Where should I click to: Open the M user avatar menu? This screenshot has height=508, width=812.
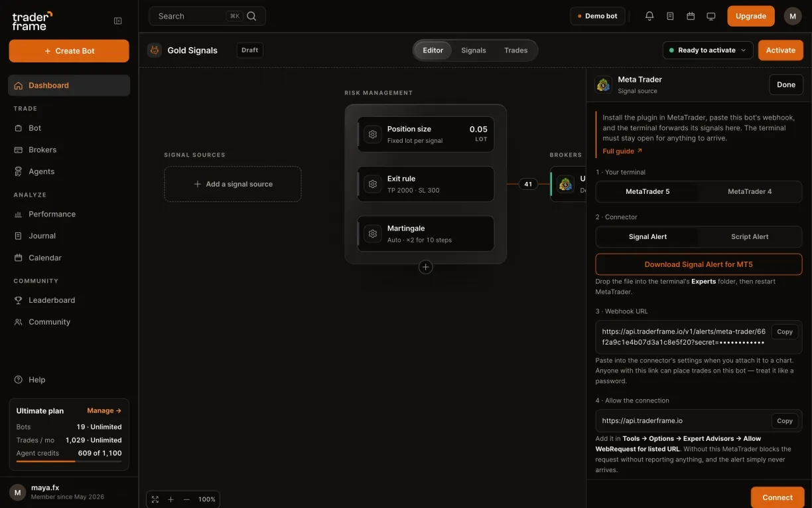click(x=793, y=16)
